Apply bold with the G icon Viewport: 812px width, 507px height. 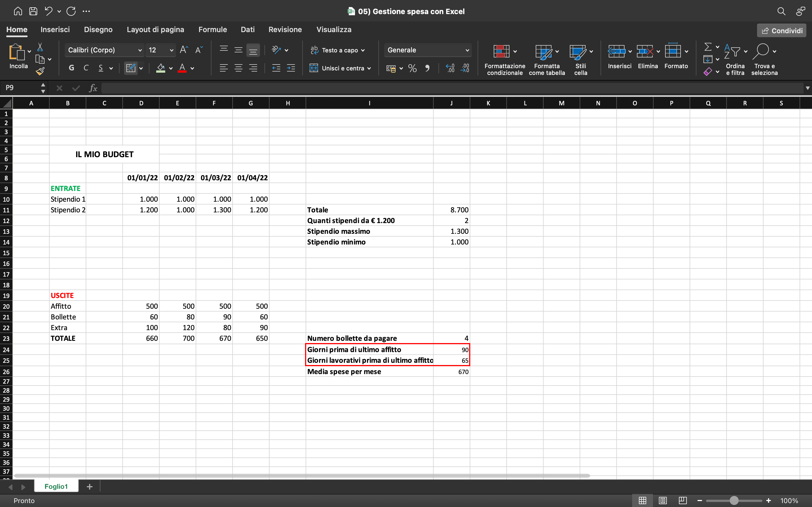pos(71,68)
